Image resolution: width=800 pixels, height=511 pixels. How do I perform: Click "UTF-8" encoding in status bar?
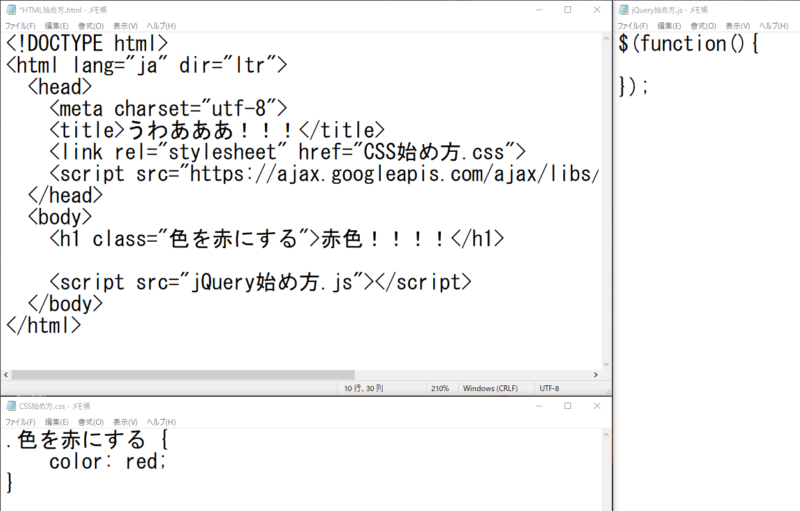click(549, 388)
